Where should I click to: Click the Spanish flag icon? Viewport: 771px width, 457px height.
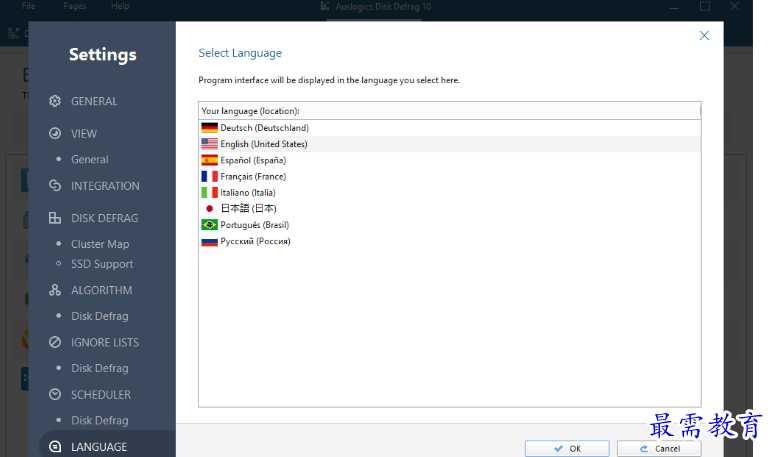coord(209,160)
